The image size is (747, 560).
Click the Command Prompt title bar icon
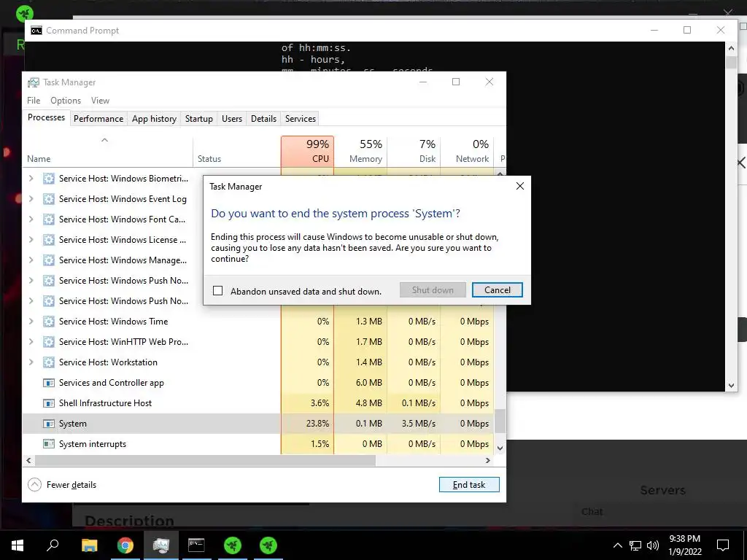click(x=36, y=31)
